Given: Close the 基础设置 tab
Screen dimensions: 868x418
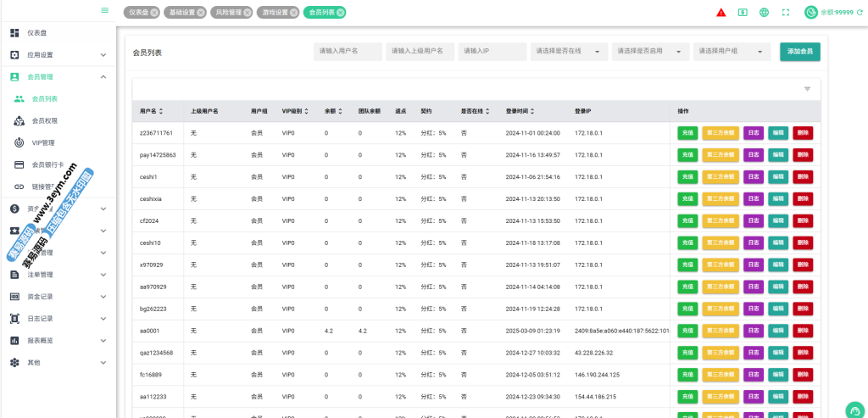Looking at the screenshot, I should point(199,13).
